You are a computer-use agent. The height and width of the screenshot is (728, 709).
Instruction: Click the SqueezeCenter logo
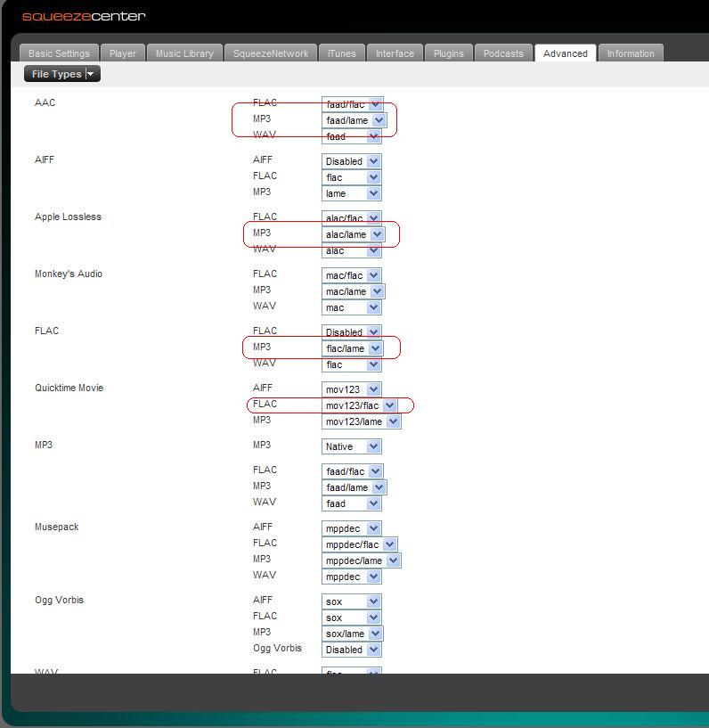coord(84,16)
